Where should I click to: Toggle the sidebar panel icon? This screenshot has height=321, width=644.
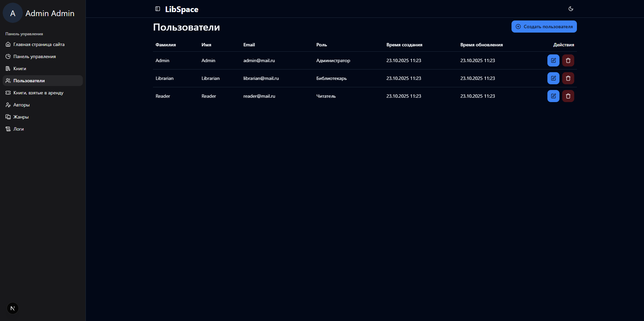tap(158, 9)
